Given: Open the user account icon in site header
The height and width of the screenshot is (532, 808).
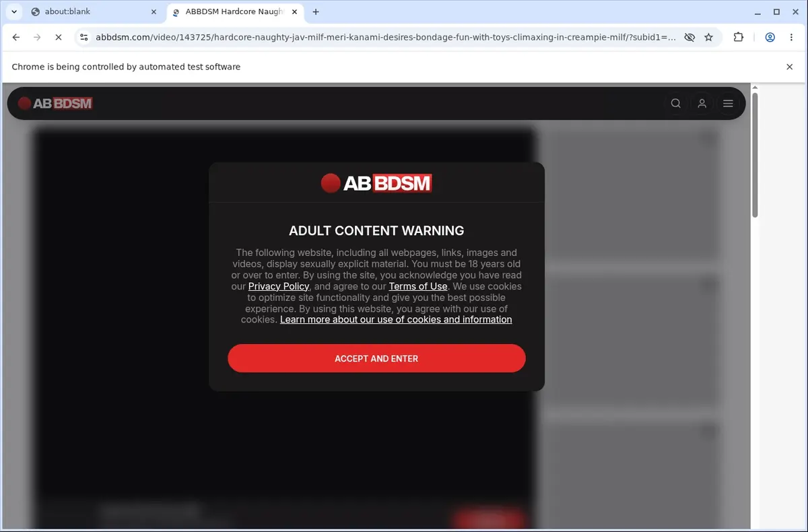Looking at the screenshot, I should [702, 103].
